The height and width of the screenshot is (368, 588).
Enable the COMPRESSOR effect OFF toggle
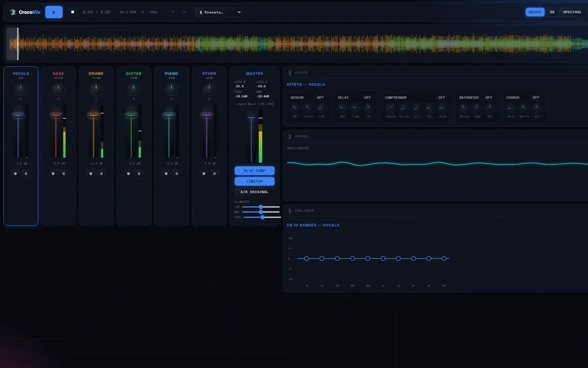coord(442,98)
